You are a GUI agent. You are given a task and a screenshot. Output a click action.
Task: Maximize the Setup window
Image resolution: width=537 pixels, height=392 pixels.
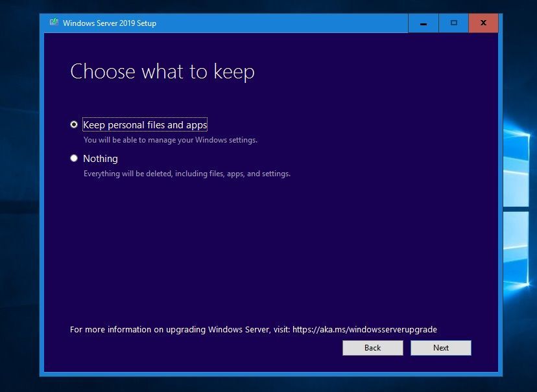click(453, 23)
